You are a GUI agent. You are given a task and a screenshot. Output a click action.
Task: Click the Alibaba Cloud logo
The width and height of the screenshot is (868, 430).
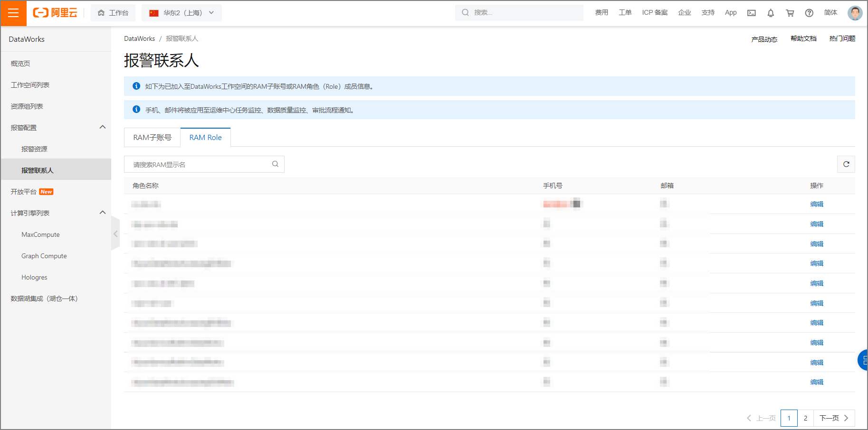pyautogui.click(x=55, y=13)
